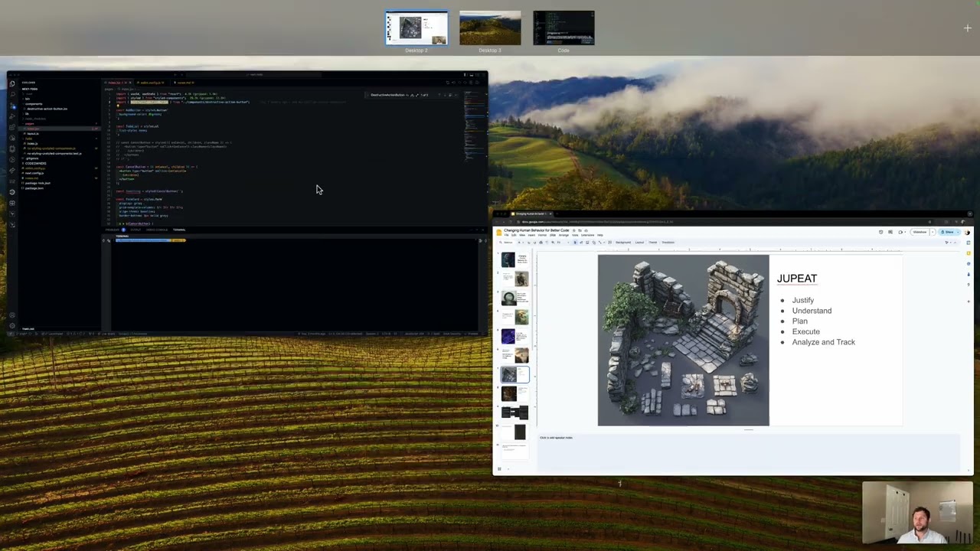Open the Help menu in Google Slides
Image resolution: width=980 pixels, height=551 pixels.
[599, 235]
